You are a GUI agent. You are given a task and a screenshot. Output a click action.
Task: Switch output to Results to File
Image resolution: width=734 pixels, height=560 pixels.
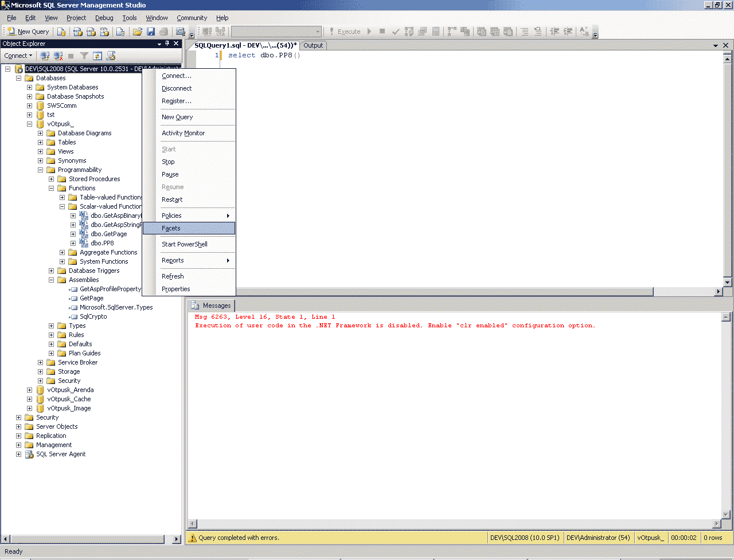click(508, 32)
